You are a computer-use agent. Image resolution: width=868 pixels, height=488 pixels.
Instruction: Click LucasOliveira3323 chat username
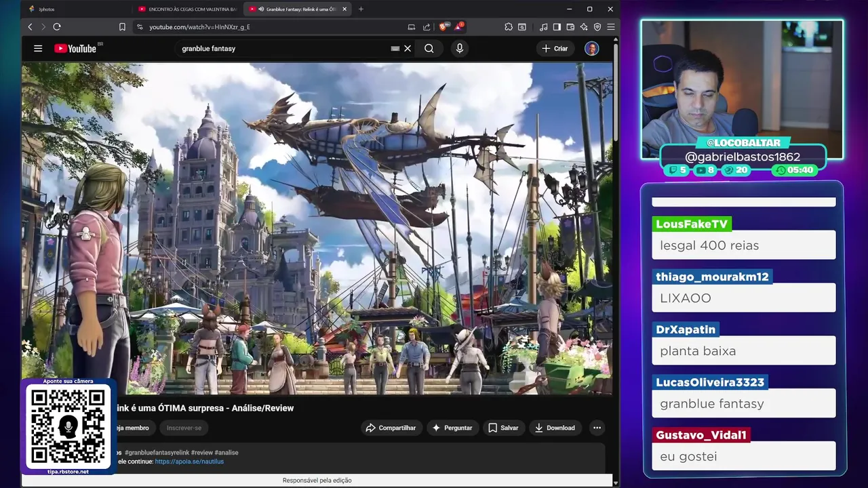point(710,382)
